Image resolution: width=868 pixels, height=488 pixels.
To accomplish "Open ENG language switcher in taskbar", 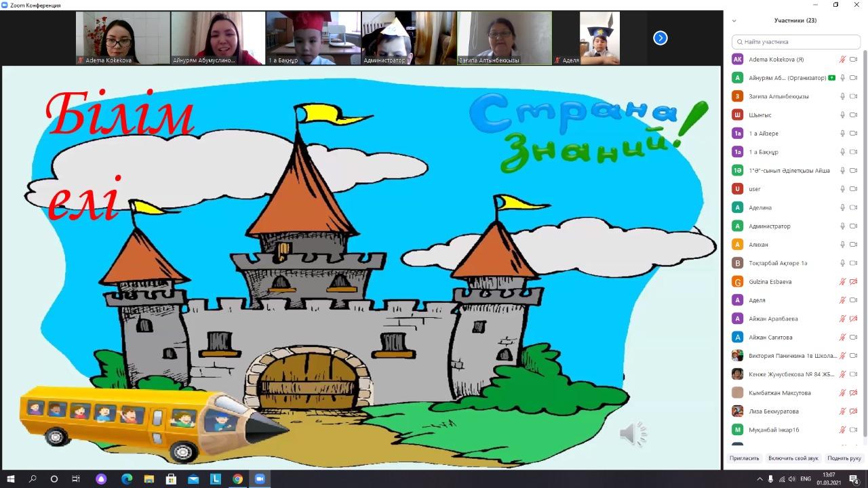I will (x=806, y=479).
